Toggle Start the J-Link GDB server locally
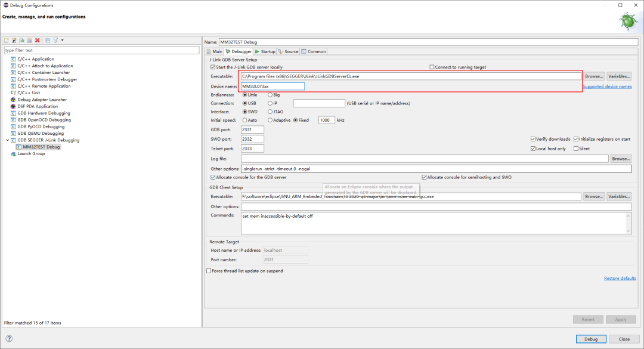644x349 pixels. pyautogui.click(x=213, y=67)
